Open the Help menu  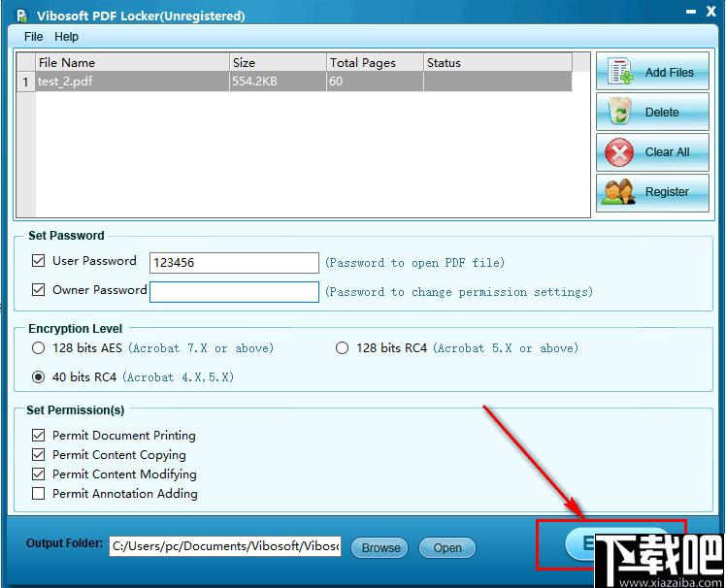click(66, 37)
